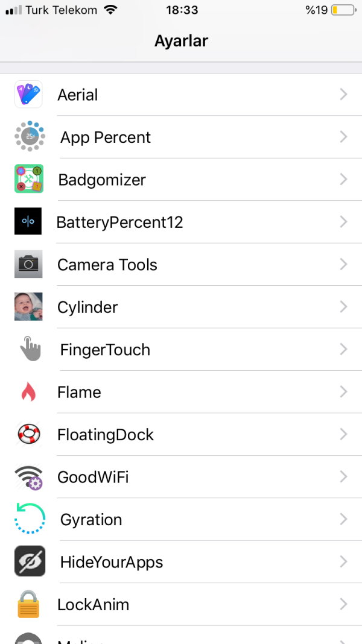Tap the red Flame icon

28,392
